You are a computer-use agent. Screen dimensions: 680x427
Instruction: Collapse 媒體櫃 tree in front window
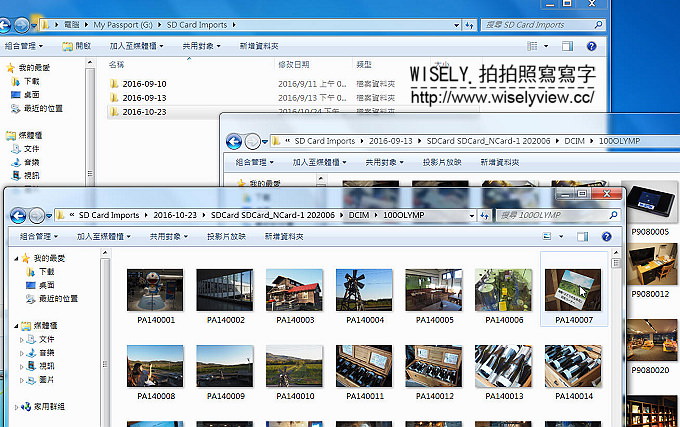[x=16, y=326]
